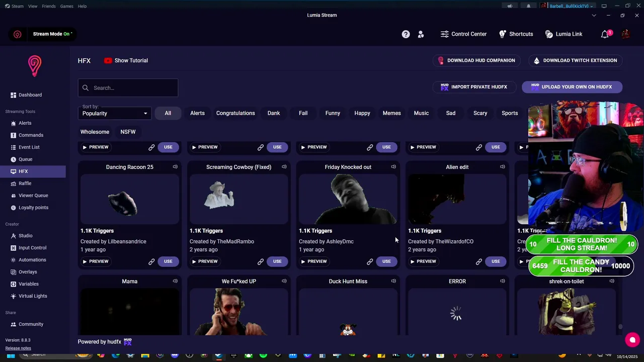Screen dimensions: 644x362
Task: Open the View menu in Steam
Action: (33, 6)
